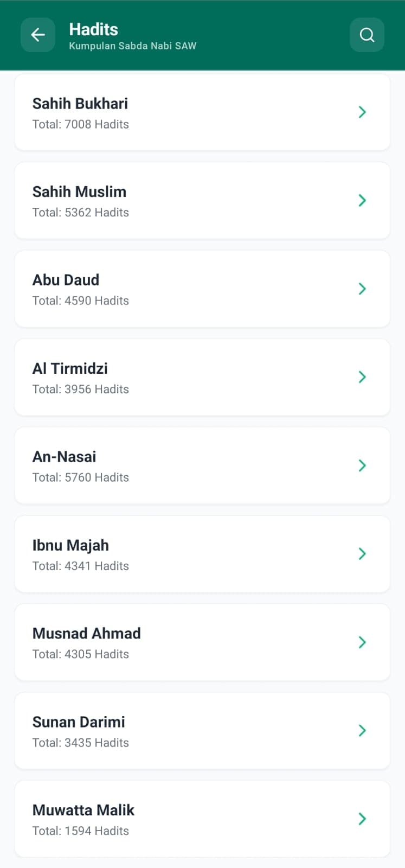Open the search icon in header
This screenshot has width=405, height=868.
(367, 35)
